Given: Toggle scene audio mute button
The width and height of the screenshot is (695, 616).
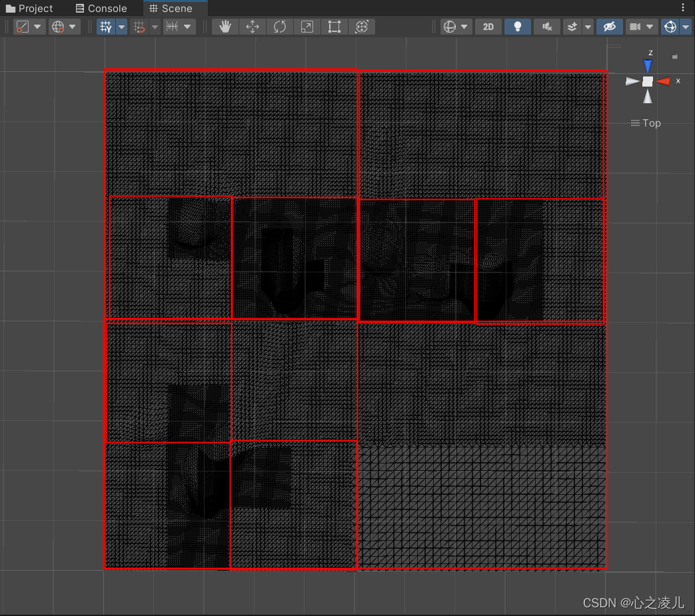Looking at the screenshot, I should (x=547, y=27).
